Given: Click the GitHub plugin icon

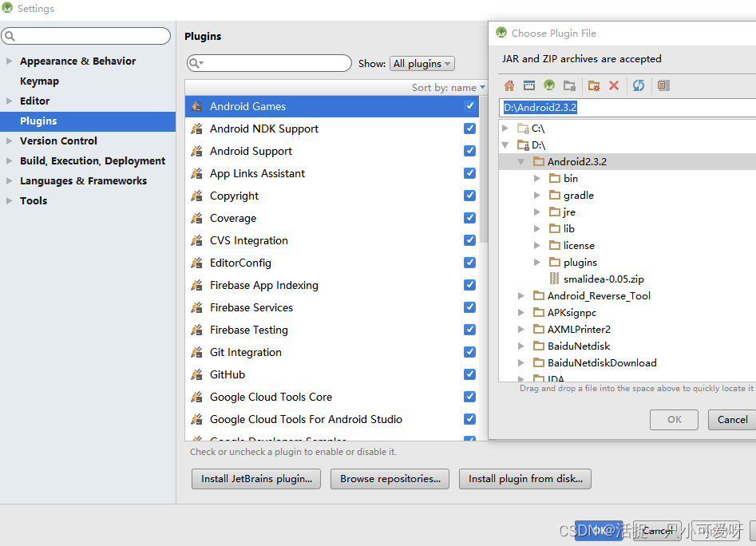Looking at the screenshot, I should (x=196, y=374).
